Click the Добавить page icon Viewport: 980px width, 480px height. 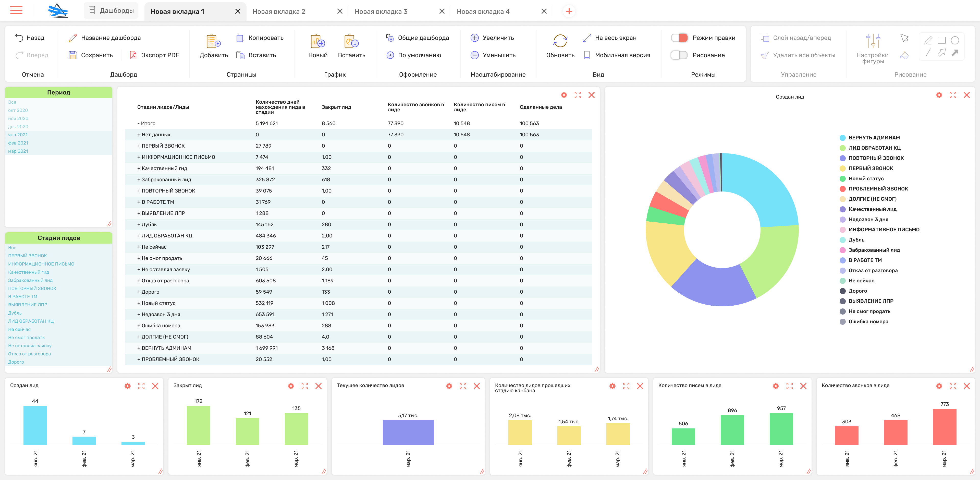tap(213, 41)
